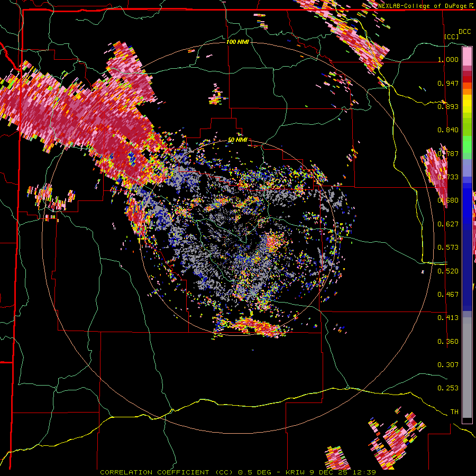Click the 50 NMI range ring label

coord(237,140)
